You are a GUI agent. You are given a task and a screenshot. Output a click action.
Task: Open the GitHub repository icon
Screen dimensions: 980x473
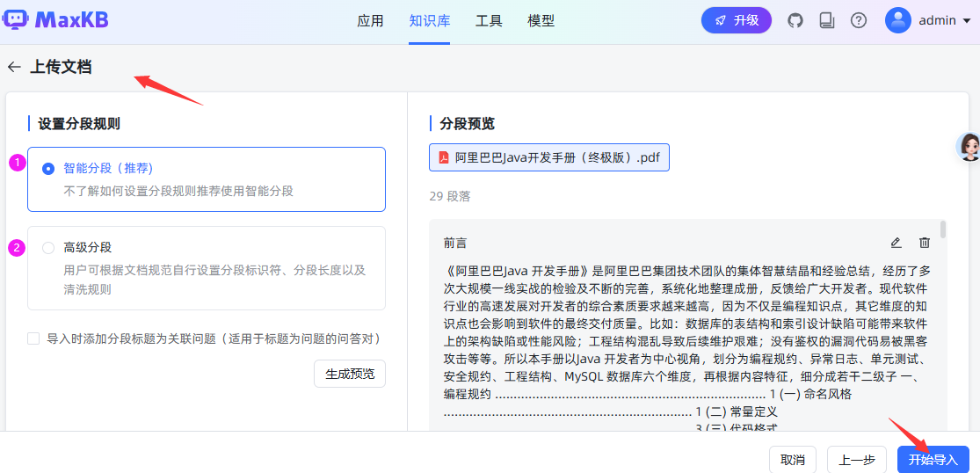795,20
